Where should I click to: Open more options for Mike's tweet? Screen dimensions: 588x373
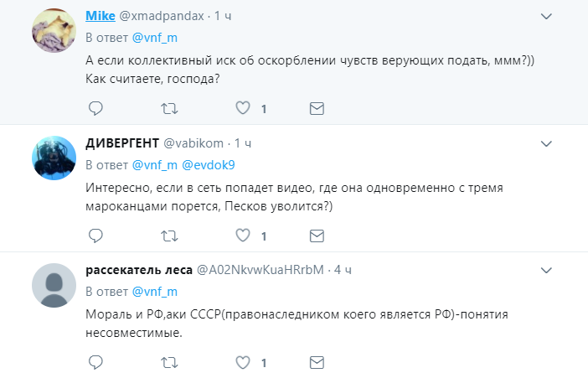pos(546,16)
